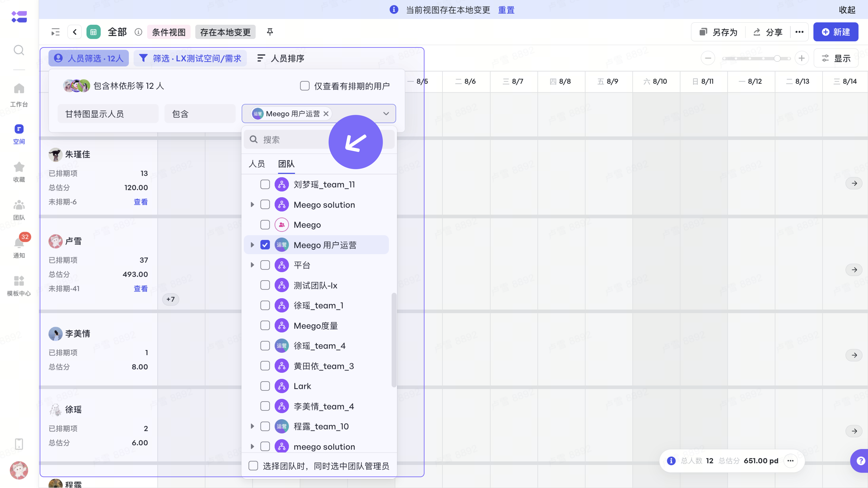Click the 另存为 save as button
Image resolution: width=868 pixels, height=488 pixels.
(x=718, y=32)
